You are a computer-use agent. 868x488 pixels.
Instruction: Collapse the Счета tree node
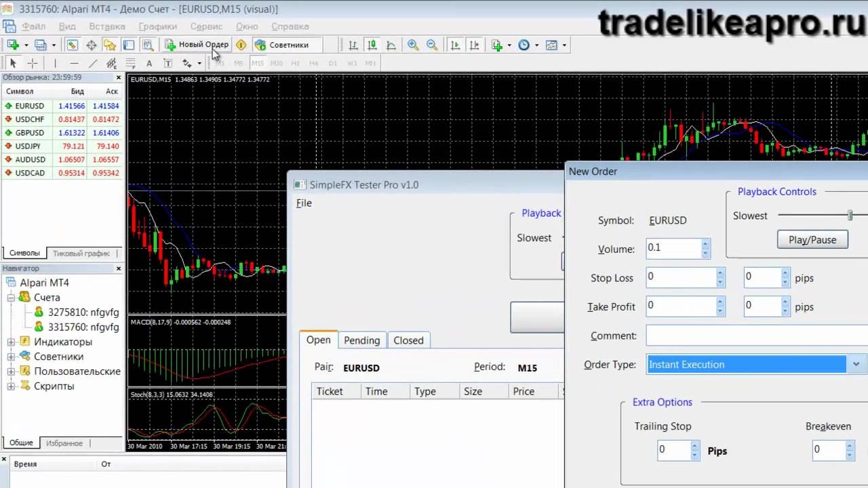coord(11,298)
